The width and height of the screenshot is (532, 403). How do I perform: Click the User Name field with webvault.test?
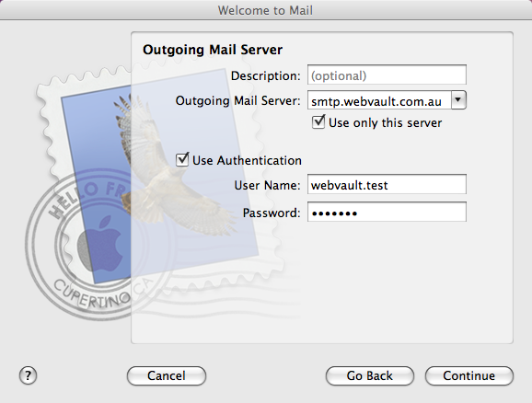387,184
